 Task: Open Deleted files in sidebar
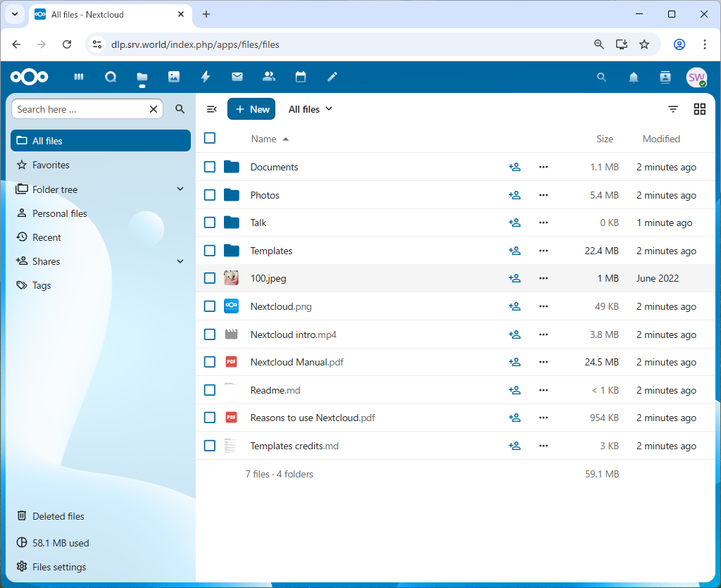click(101, 516)
